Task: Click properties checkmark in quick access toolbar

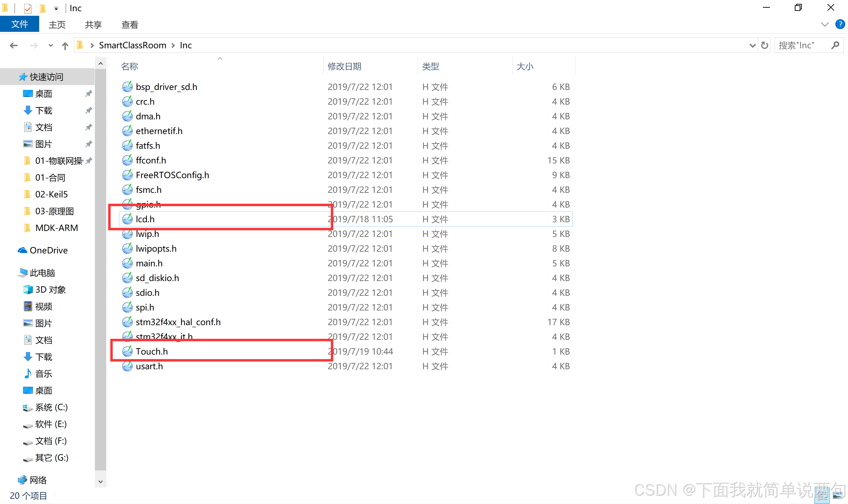Action: pyautogui.click(x=28, y=8)
